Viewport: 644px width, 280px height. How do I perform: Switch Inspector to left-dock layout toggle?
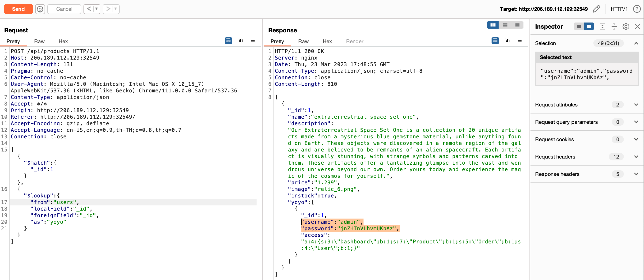click(x=578, y=26)
